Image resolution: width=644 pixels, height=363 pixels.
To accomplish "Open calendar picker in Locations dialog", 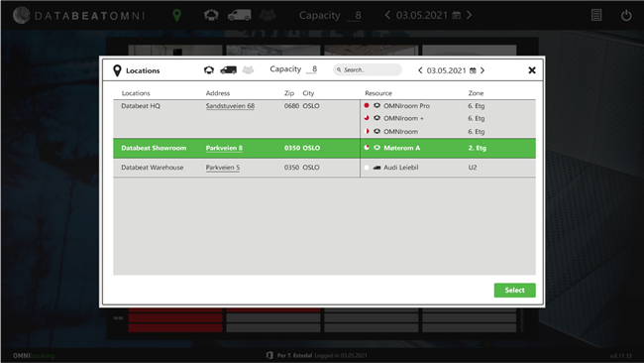I will click(473, 70).
